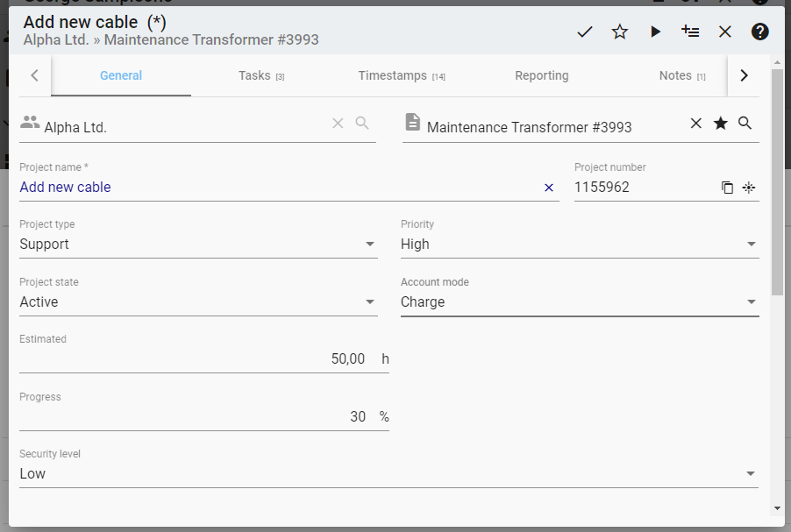
Task: Clear the Alpha Ltd. customer field
Action: point(338,124)
